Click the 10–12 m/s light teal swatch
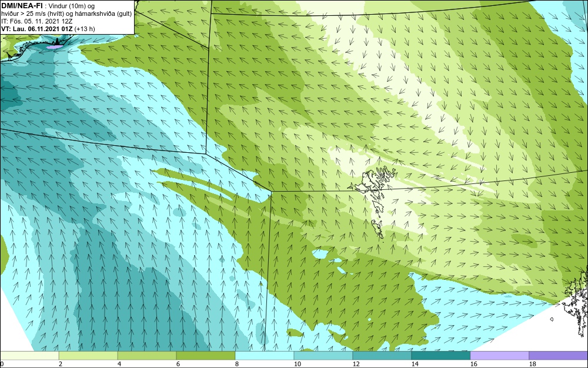The height and width of the screenshot is (368, 588). [323, 356]
